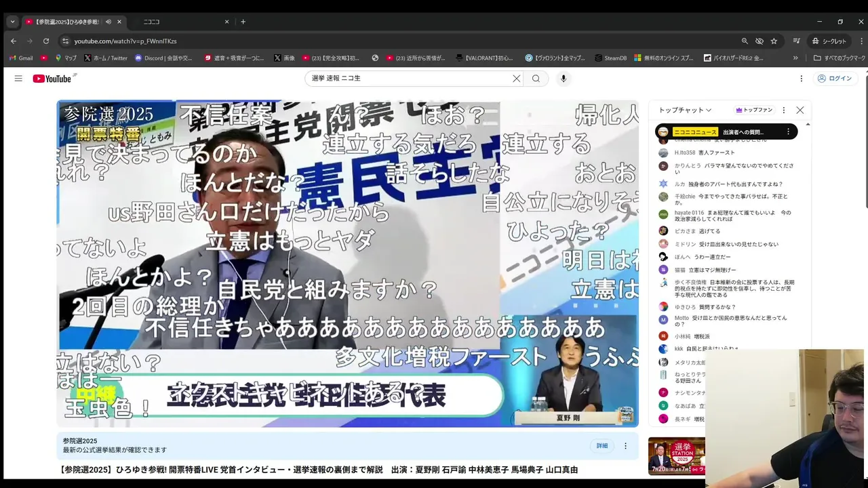This screenshot has width=868, height=488.
Task: Open the 完全攻略 YouTube bookmark
Action: point(332,58)
